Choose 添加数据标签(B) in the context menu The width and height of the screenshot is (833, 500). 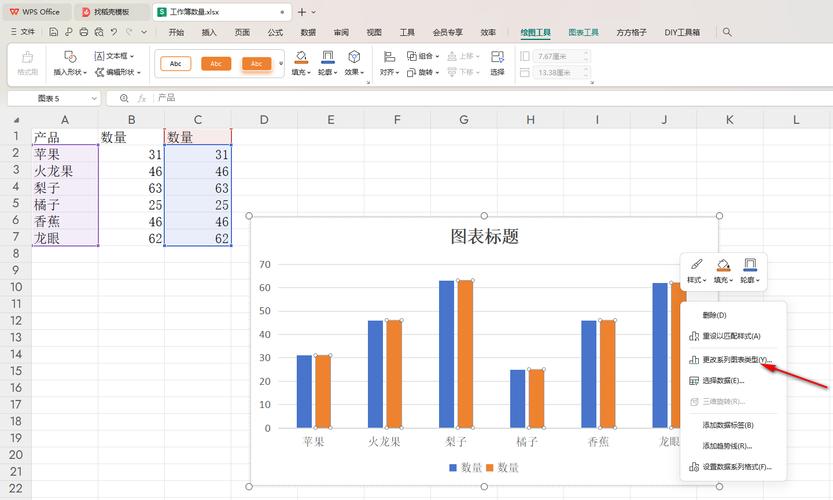tap(733, 425)
